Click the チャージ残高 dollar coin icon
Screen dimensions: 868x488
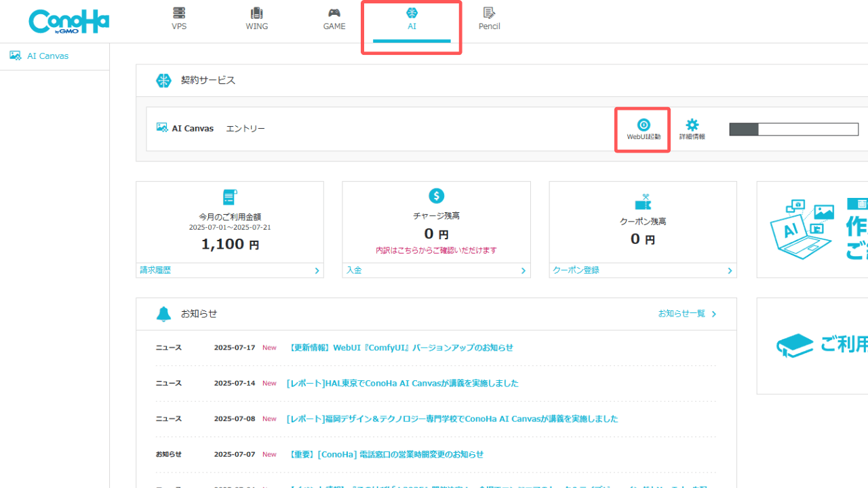[x=437, y=196]
